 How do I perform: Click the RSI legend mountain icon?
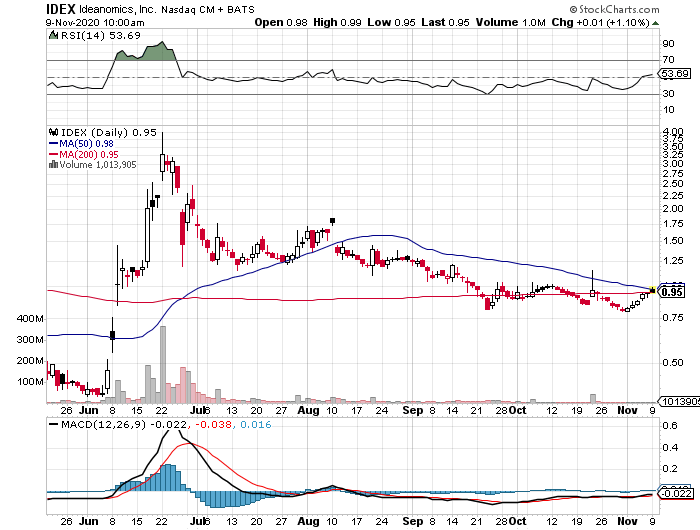click(53, 35)
